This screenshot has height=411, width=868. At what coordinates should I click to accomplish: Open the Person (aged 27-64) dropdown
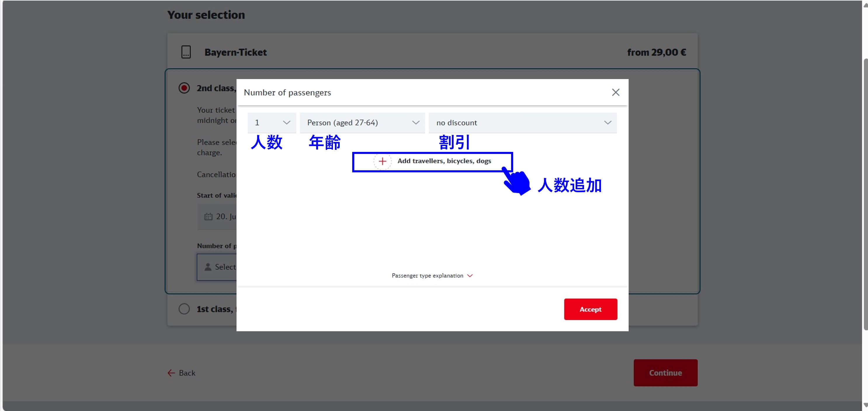362,123
